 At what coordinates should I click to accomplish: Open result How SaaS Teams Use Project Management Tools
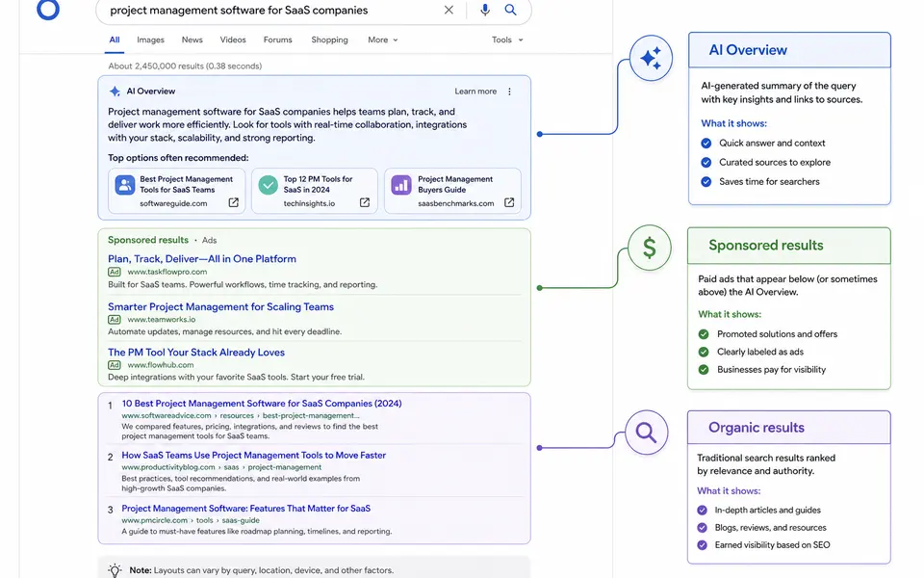(254, 456)
